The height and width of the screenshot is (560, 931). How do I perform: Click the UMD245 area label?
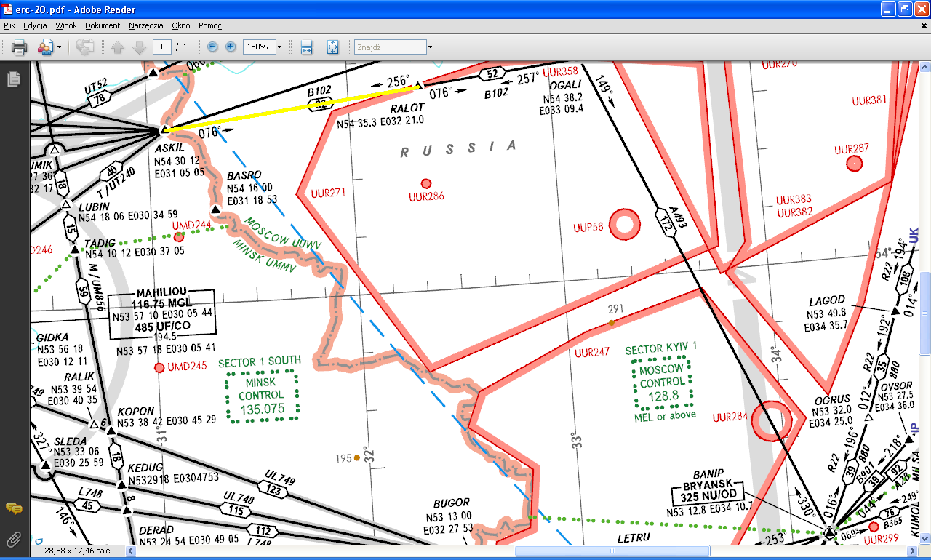pos(188,367)
